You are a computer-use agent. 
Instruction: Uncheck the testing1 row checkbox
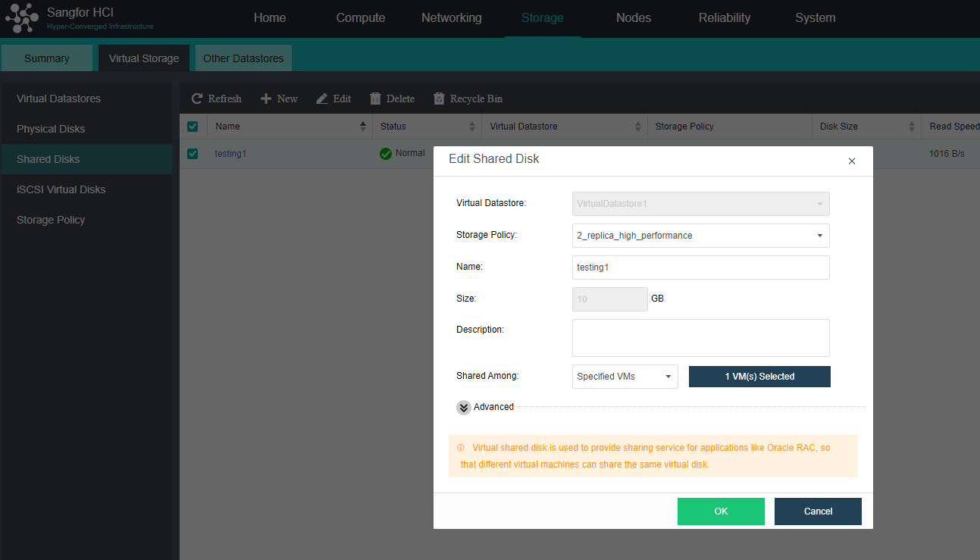pyautogui.click(x=193, y=154)
